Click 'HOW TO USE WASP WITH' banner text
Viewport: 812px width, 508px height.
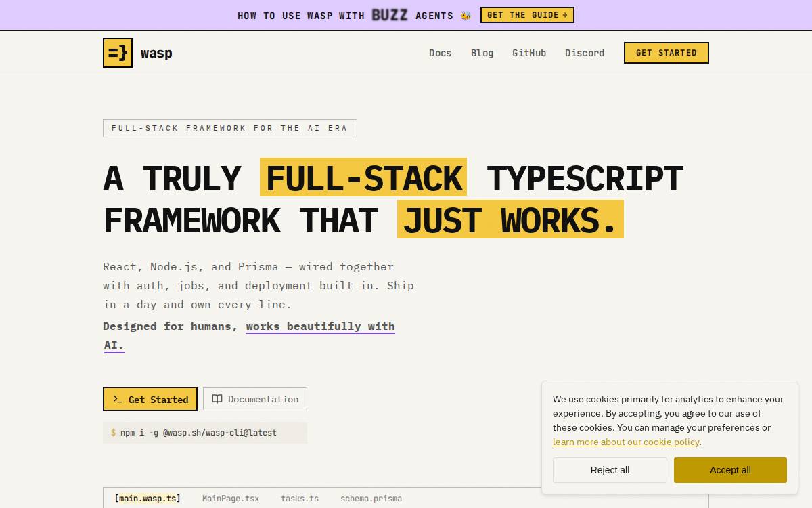point(301,16)
